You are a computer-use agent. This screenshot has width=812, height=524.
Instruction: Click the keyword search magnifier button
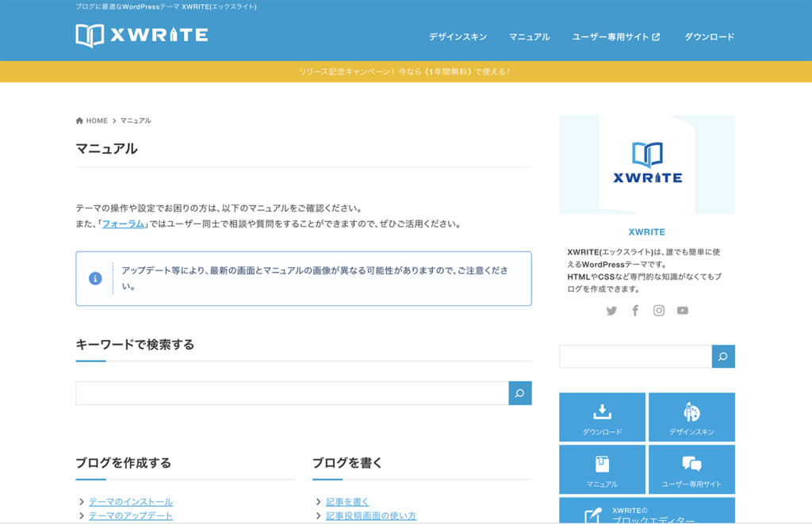pos(519,392)
